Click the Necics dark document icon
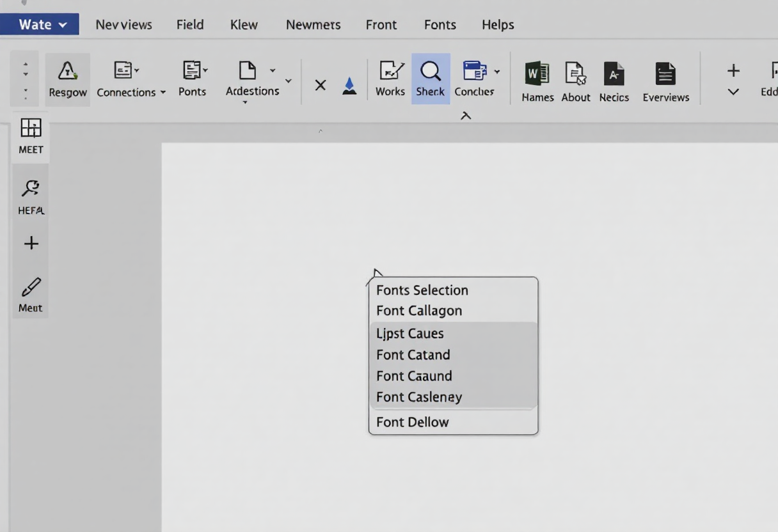 point(614,74)
